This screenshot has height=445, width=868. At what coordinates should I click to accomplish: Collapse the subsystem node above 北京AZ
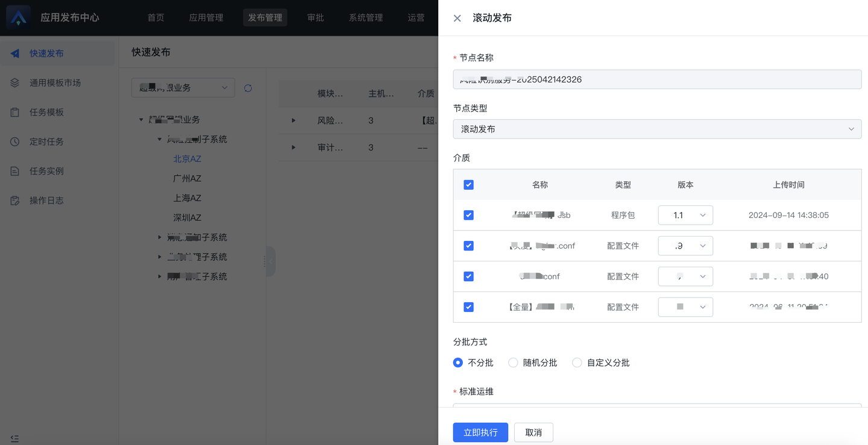160,139
